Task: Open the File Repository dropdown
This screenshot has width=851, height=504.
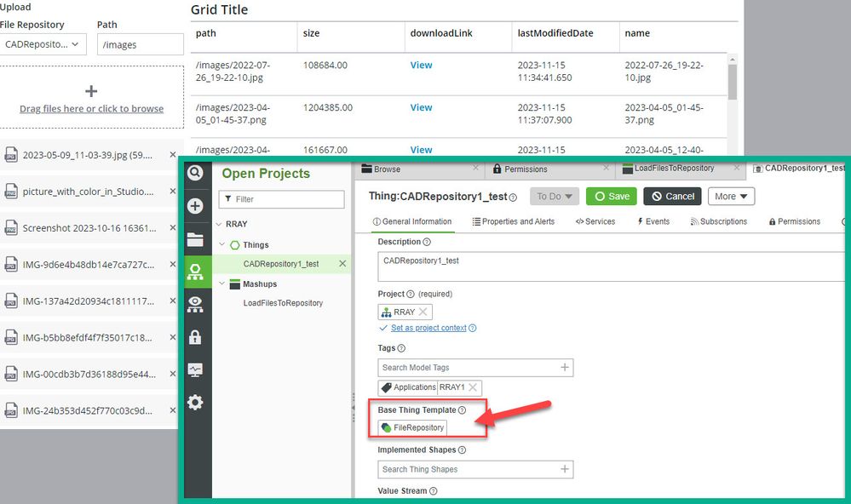Action: [x=43, y=44]
